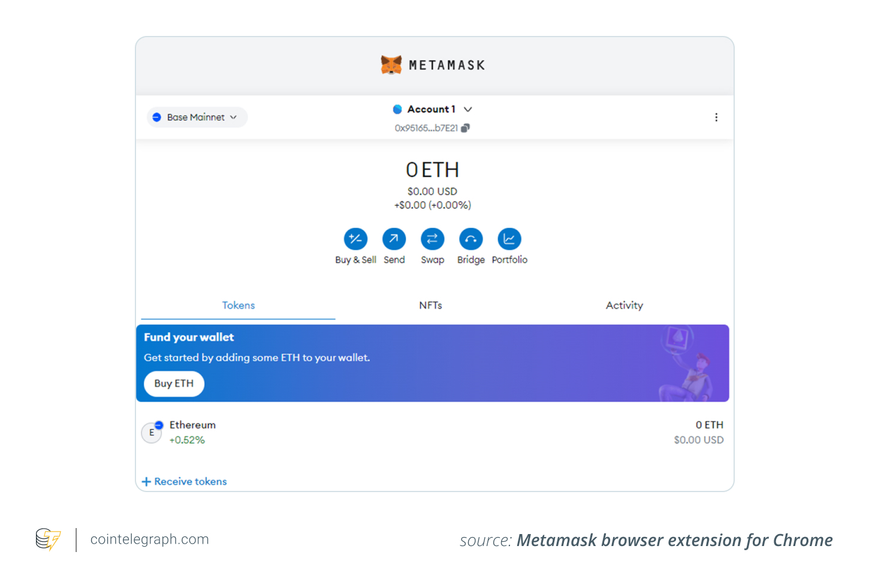The height and width of the screenshot is (588, 869).
Task: Open the three-dot account options menu
Action: (x=716, y=117)
